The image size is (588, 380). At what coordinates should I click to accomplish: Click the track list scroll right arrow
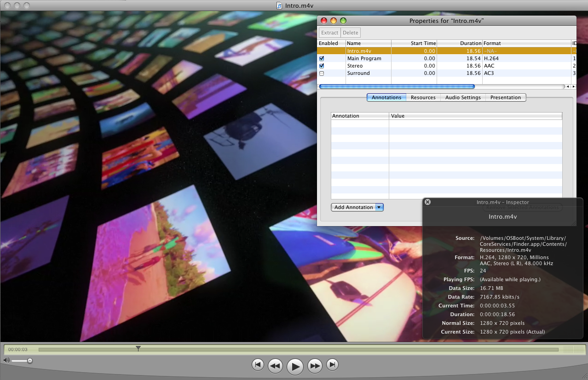click(x=573, y=86)
